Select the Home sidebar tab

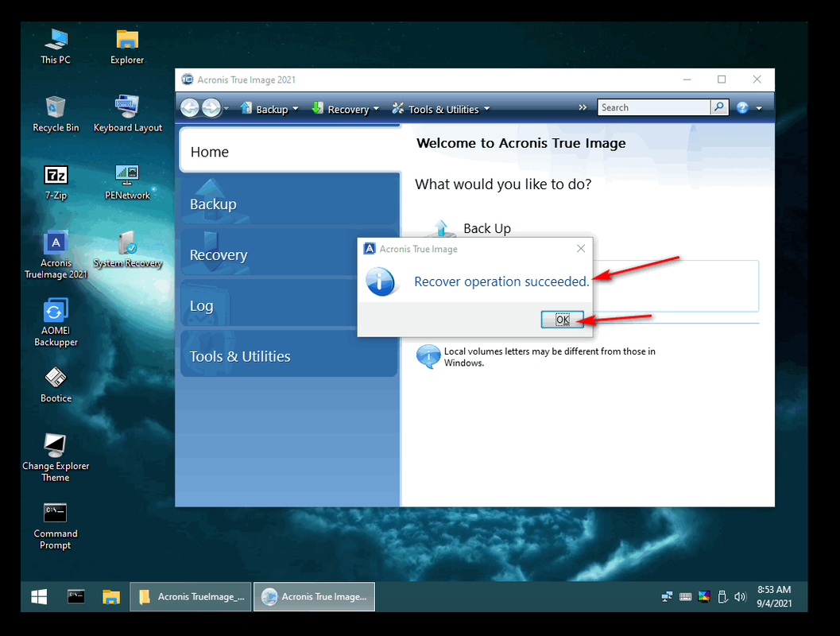[x=290, y=150]
